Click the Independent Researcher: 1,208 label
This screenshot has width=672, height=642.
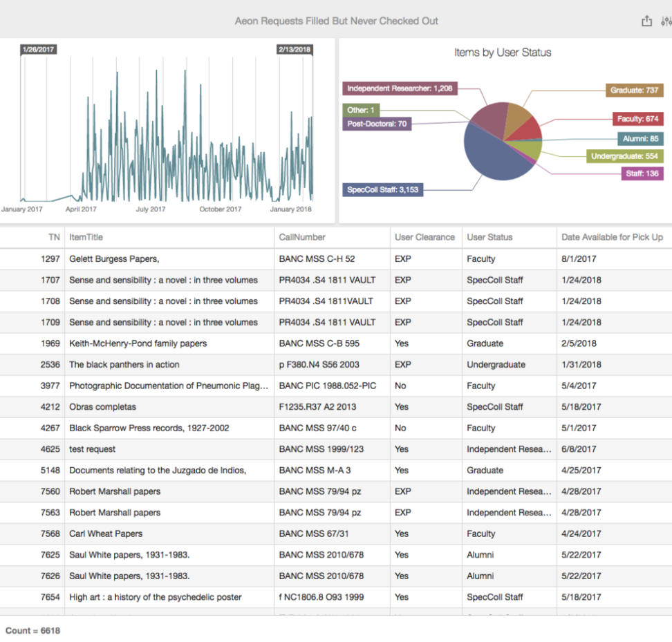(x=400, y=88)
